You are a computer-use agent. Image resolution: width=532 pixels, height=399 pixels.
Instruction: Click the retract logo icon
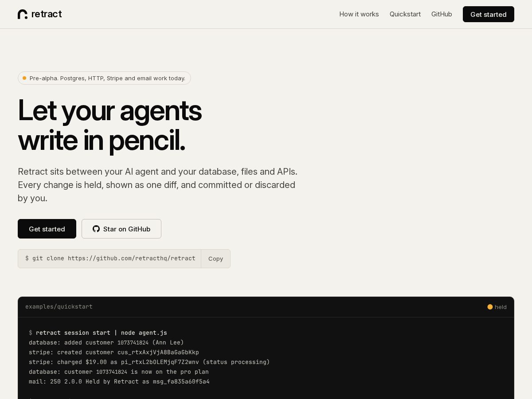[x=23, y=14]
